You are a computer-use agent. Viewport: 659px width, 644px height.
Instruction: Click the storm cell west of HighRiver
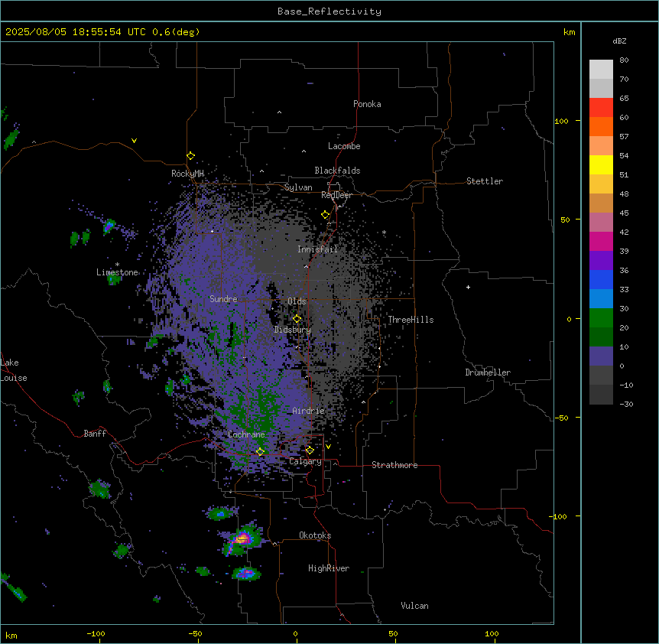pyautogui.click(x=246, y=573)
